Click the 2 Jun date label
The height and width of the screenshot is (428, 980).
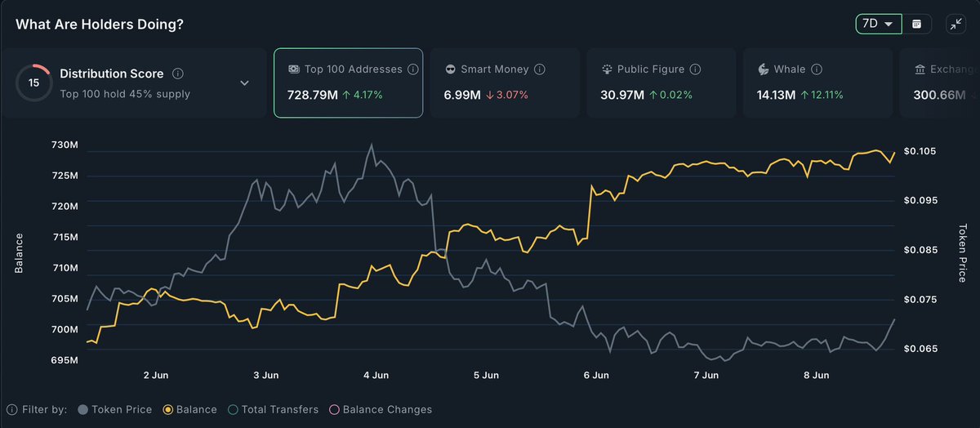coord(156,376)
